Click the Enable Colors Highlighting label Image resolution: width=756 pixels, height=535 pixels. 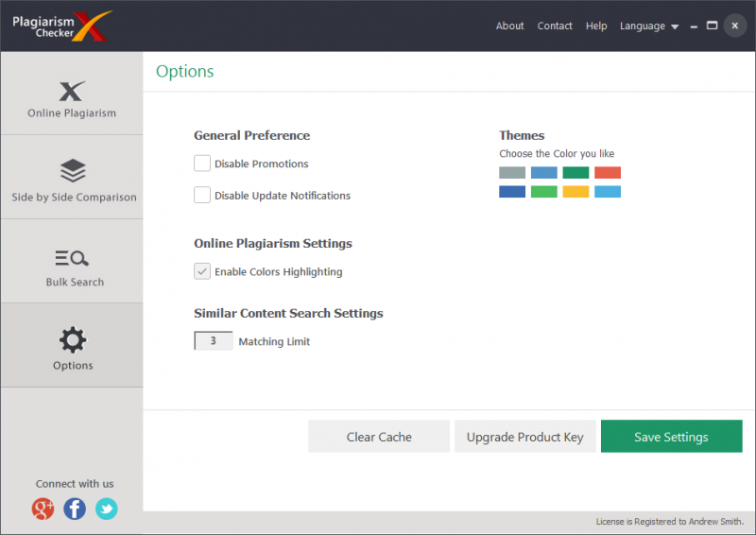[x=279, y=271]
